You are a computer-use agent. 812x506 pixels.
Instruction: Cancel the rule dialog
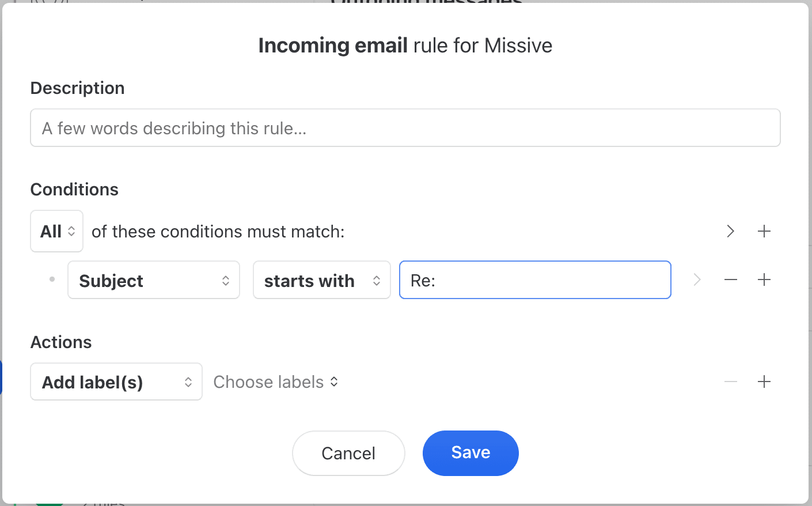(348, 453)
